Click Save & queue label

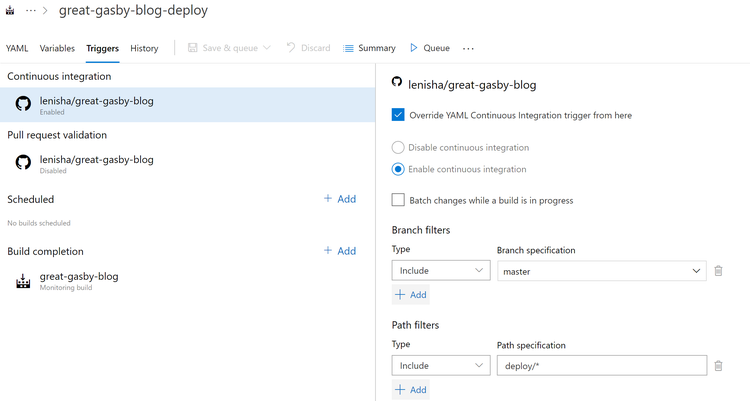pyautogui.click(x=230, y=48)
